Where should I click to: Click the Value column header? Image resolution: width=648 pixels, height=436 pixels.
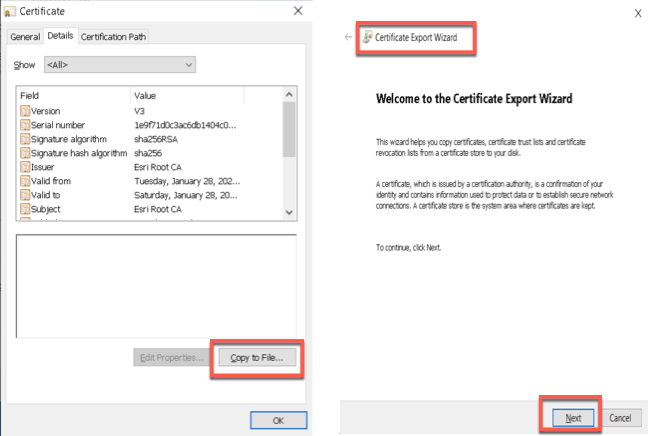click(187, 95)
